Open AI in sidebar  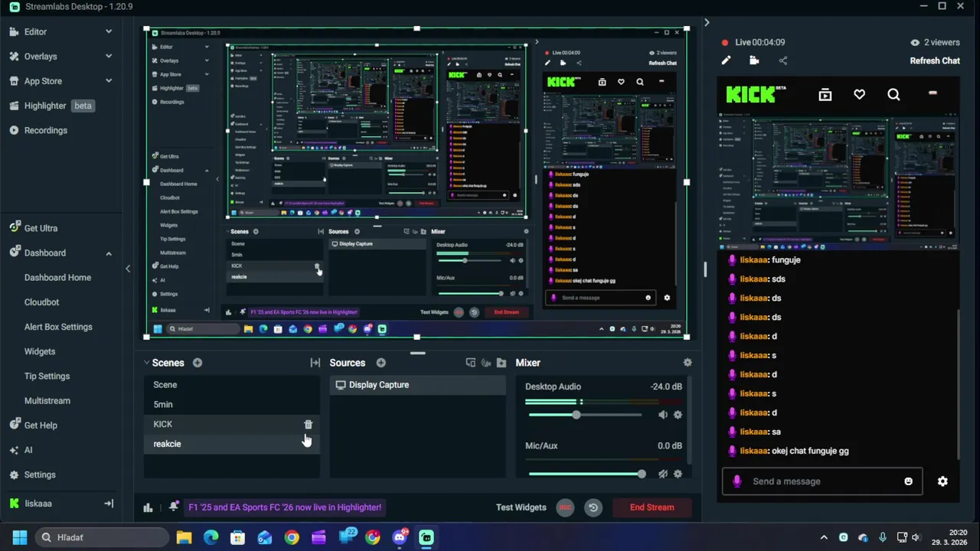click(x=28, y=450)
